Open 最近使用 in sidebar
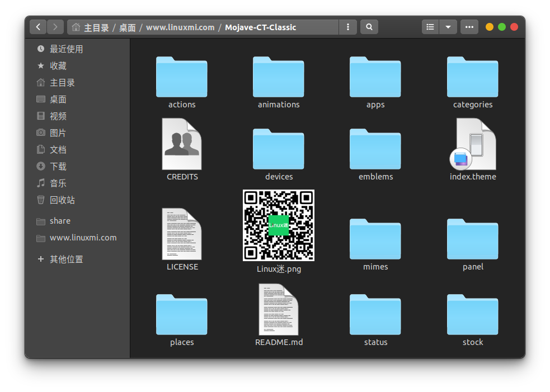The height and width of the screenshot is (392, 550). [78, 49]
